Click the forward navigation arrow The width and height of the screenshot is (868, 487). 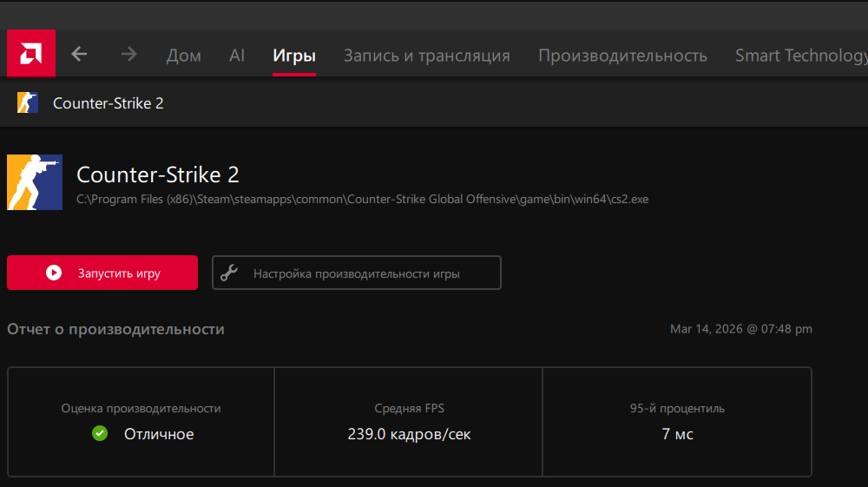point(129,55)
